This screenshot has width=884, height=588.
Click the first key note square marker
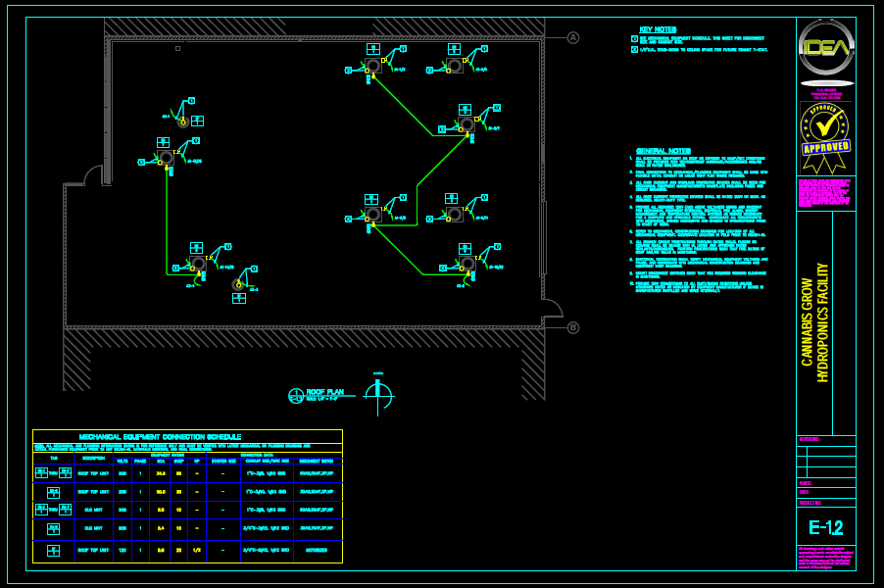tap(634, 39)
